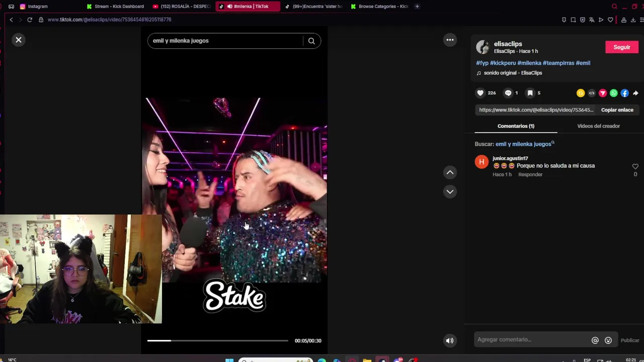The width and height of the screenshot is (644, 362).
Task: Click taskbar clock showing 02:21
Action: [630, 360]
